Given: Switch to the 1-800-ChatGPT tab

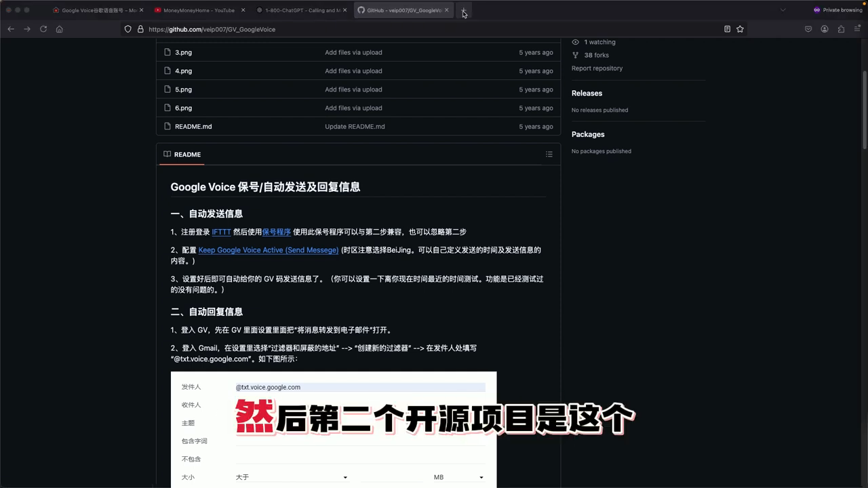Looking at the screenshot, I should (x=302, y=10).
